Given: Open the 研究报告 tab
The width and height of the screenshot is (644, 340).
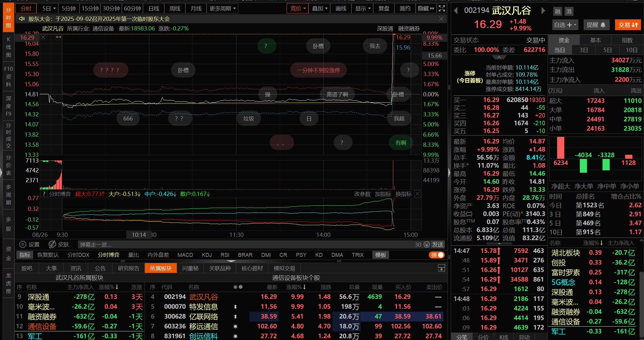Looking at the screenshot, I should [128, 268].
